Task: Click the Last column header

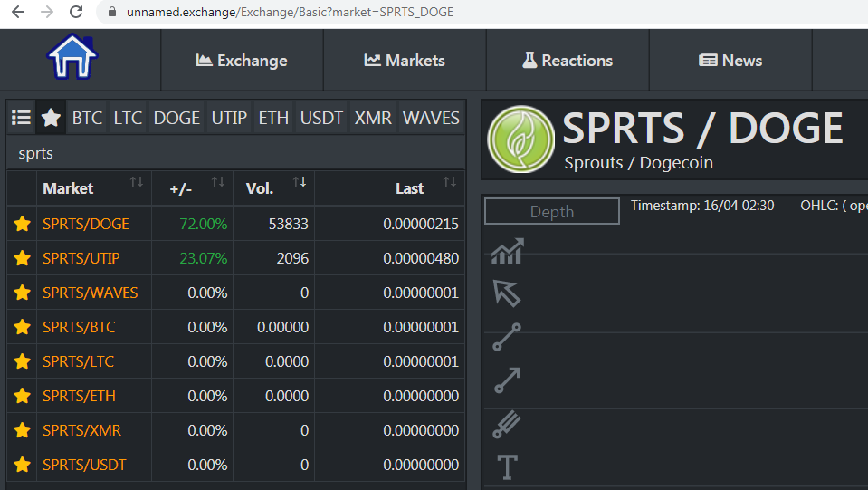Action: 410,188
